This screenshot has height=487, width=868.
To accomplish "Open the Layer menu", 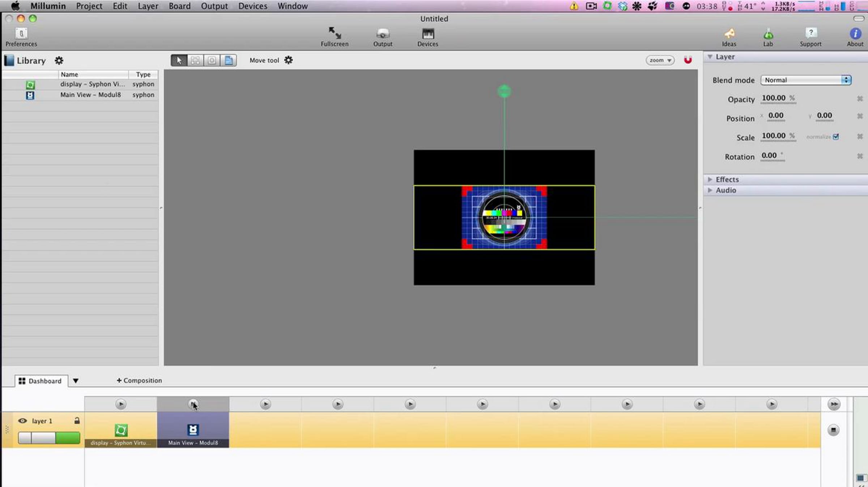I will pos(148,6).
